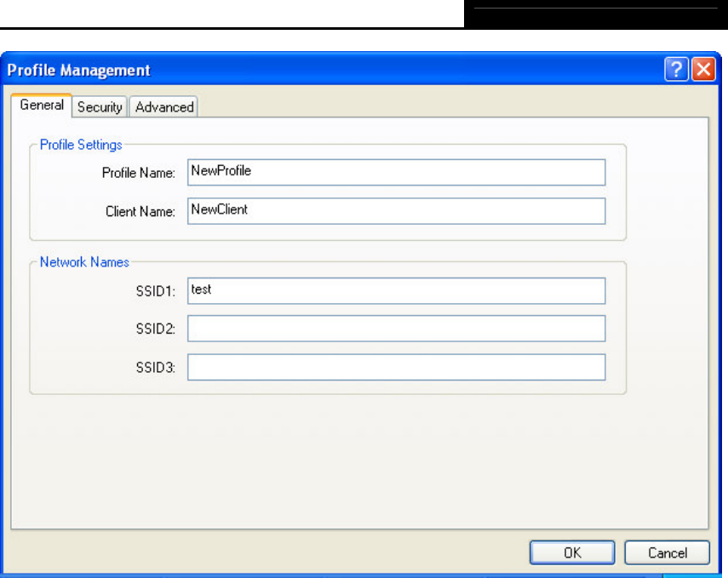Image resolution: width=728 pixels, height=578 pixels.
Task: Click the Profile Settings group heading
Action: point(81,145)
